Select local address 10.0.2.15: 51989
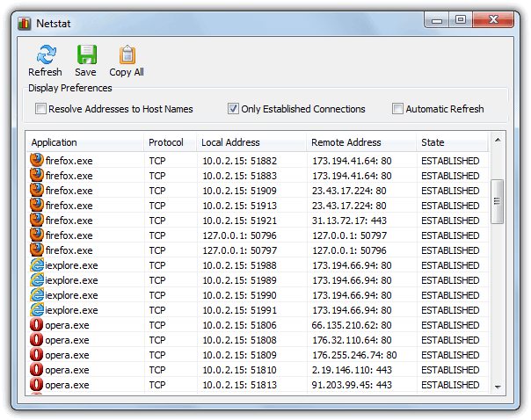The image size is (531, 420). pos(239,280)
